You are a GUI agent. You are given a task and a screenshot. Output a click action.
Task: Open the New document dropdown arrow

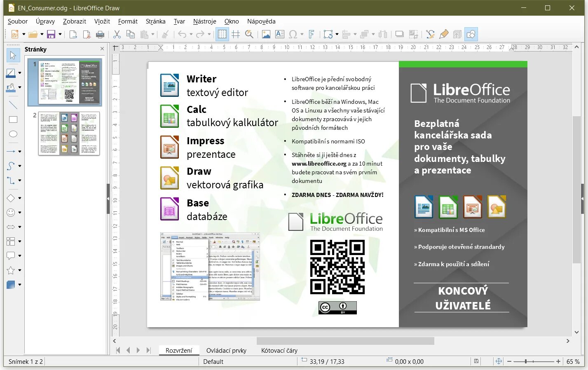[23, 35]
